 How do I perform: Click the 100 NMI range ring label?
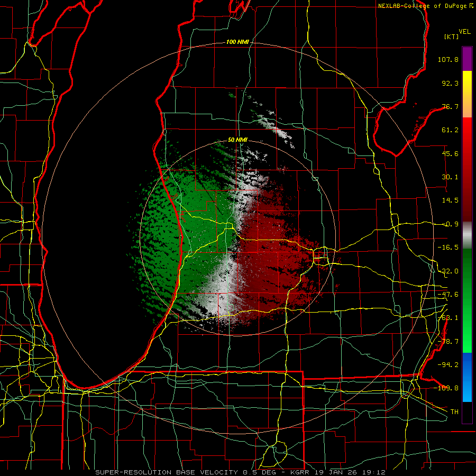237,42
